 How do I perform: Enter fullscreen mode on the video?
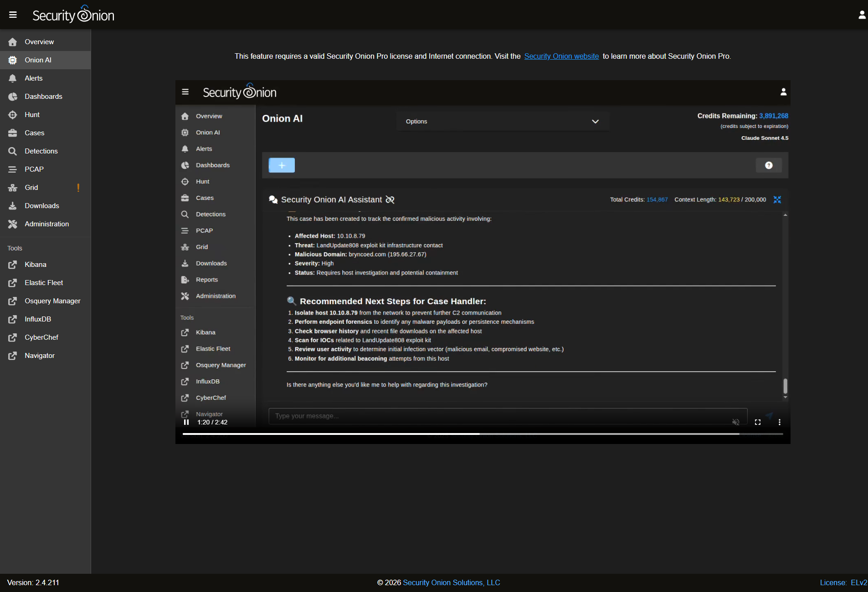coord(758,422)
